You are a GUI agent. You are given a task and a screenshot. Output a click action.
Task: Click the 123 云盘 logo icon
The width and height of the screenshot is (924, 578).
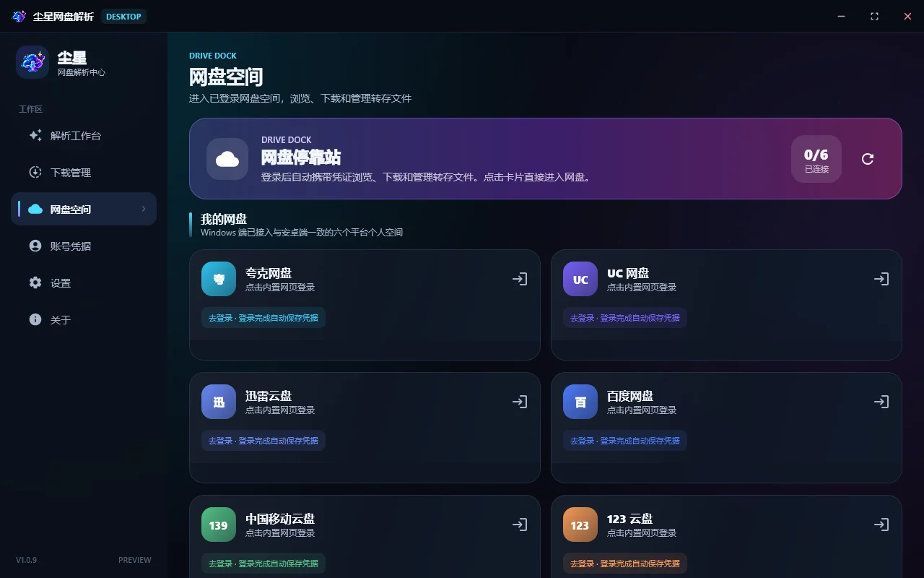[x=580, y=525]
